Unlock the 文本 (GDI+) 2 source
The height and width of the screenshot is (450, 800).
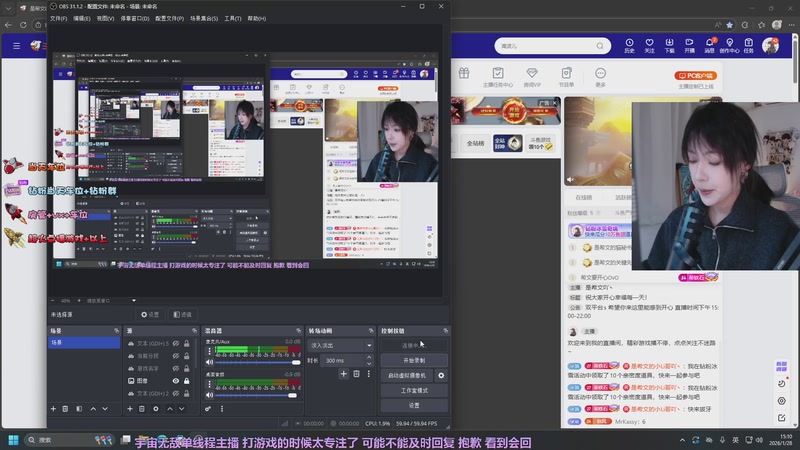(187, 393)
